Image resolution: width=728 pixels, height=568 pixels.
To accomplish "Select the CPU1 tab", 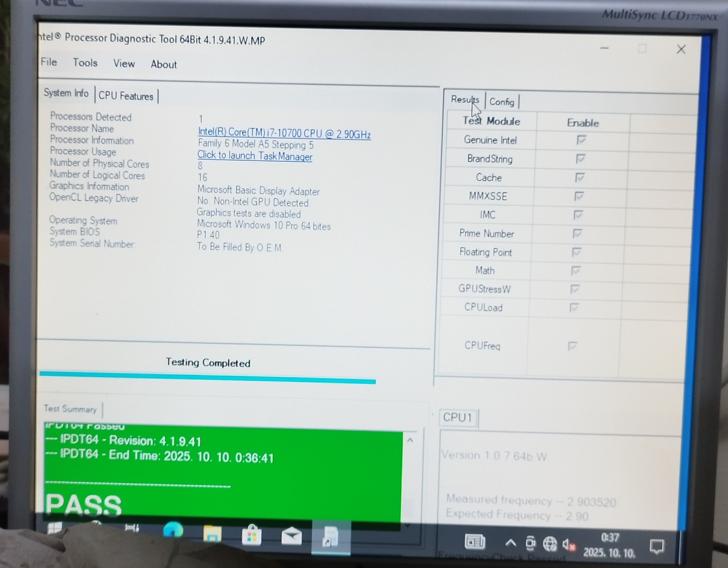I will (457, 417).
